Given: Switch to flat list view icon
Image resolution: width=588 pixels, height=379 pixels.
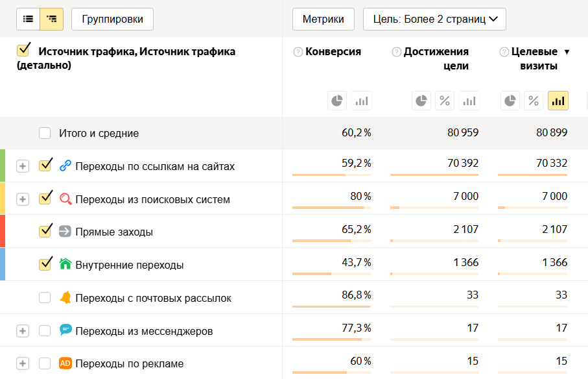Looking at the screenshot, I should pyautogui.click(x=28, y=19).
